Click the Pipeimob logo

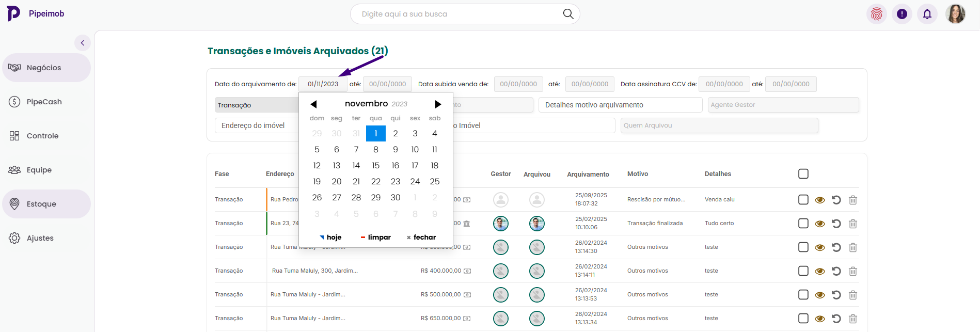tap(14, 13)
